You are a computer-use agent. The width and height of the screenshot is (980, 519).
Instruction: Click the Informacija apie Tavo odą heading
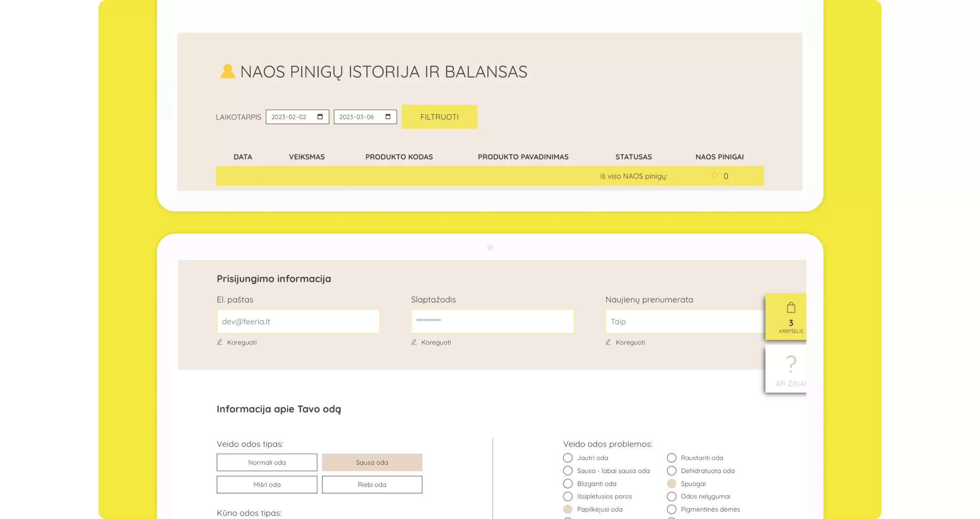click(279, 409)
